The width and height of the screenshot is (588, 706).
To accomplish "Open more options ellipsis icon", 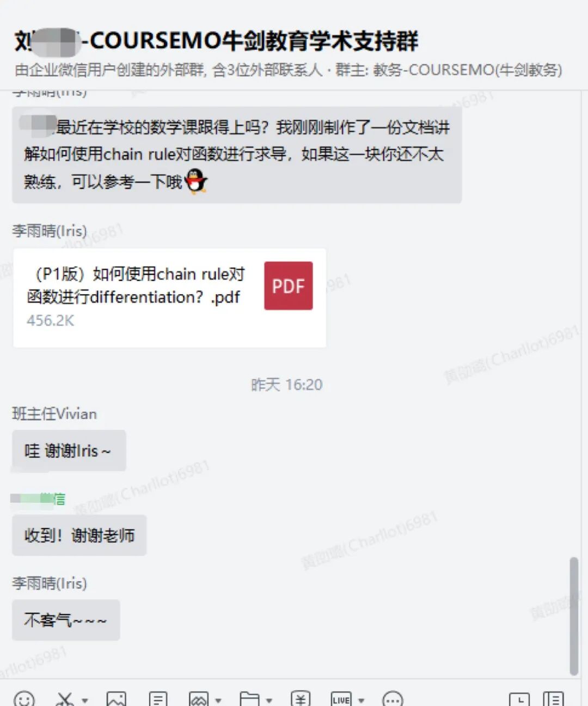I will coord(393,699).
